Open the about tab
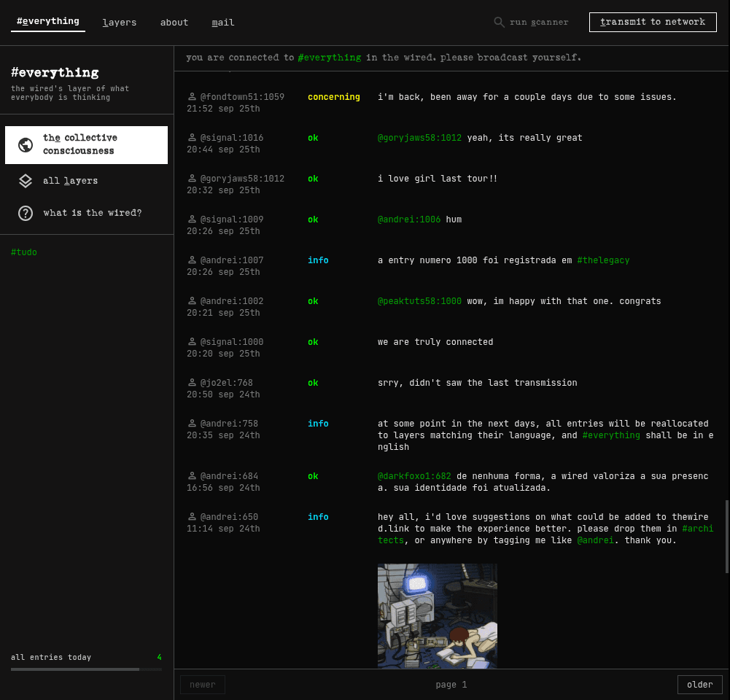This screenshot has height=700, width=730. tap(174, 23)
